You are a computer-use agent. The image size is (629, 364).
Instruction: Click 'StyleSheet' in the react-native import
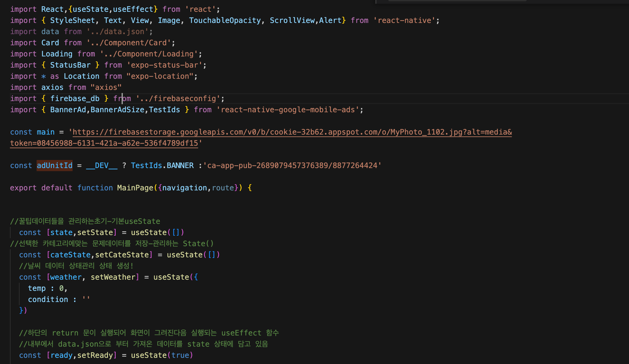(73, 20)
